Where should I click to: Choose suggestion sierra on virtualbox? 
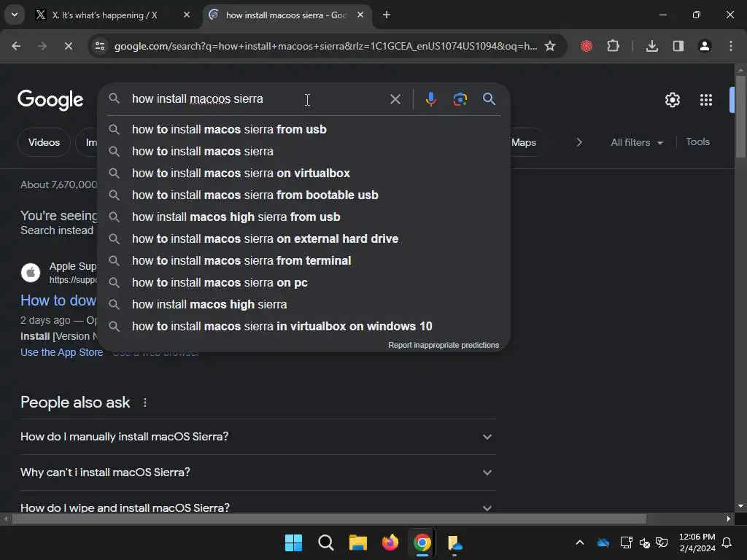[x=303, y=174]
